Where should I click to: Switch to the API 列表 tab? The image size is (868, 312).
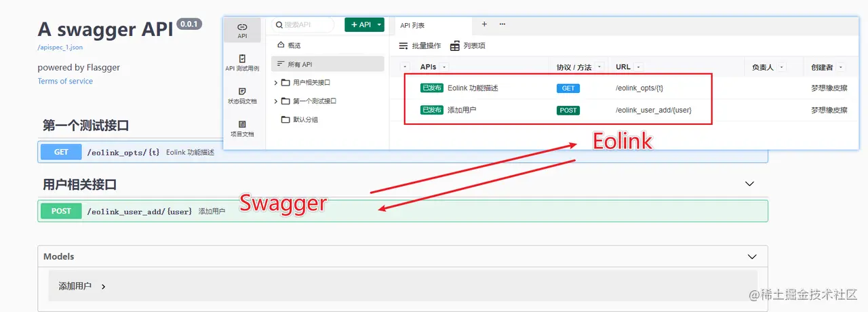[x=412, y=25]
